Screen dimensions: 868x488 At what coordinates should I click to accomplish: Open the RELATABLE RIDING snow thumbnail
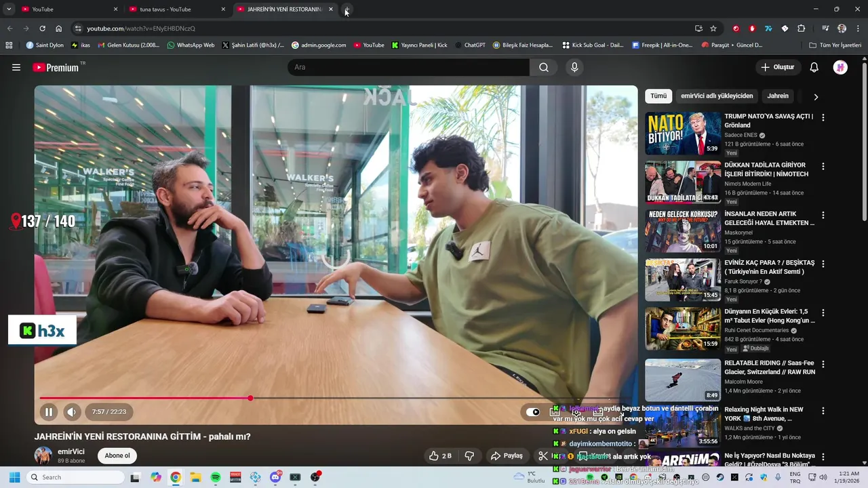point(683,380)
